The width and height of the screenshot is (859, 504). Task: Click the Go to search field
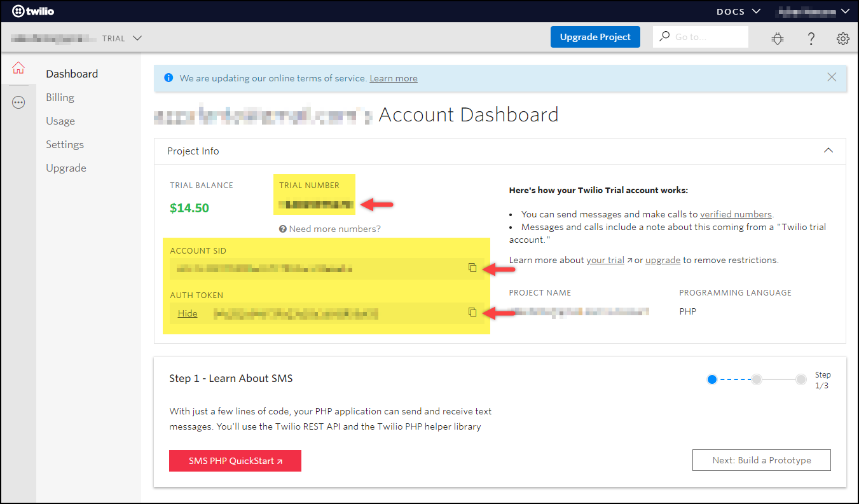[x=701, y=37]
